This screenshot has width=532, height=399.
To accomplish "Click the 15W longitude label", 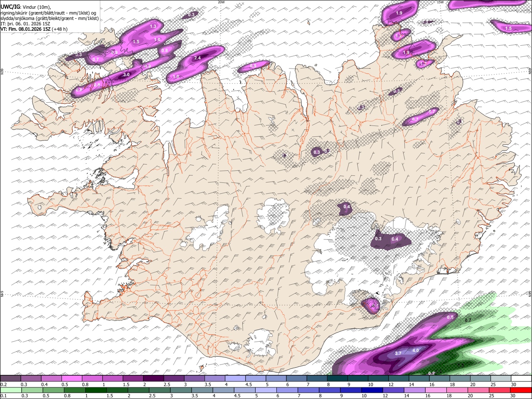I will click(440, 2).
